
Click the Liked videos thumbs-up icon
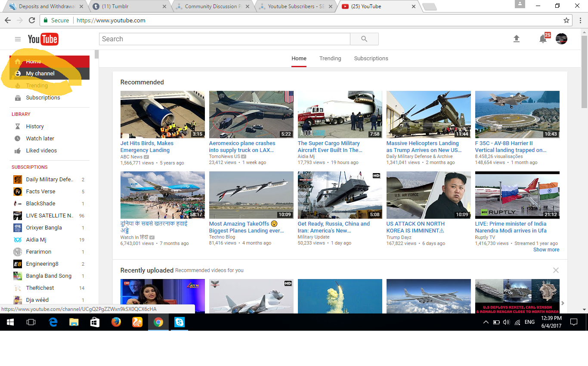tap(18, 151)
